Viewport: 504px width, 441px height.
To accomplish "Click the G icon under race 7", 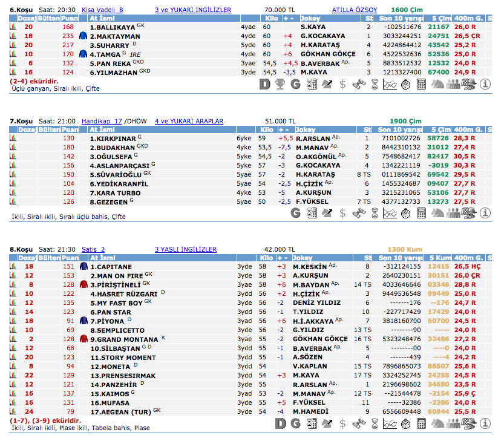I will [295, 212].
